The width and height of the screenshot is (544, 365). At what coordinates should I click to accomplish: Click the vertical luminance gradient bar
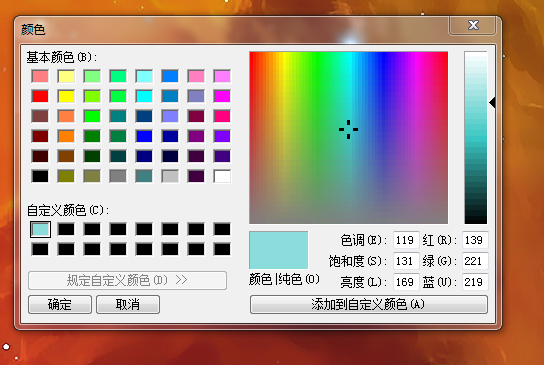click(476, 138)
